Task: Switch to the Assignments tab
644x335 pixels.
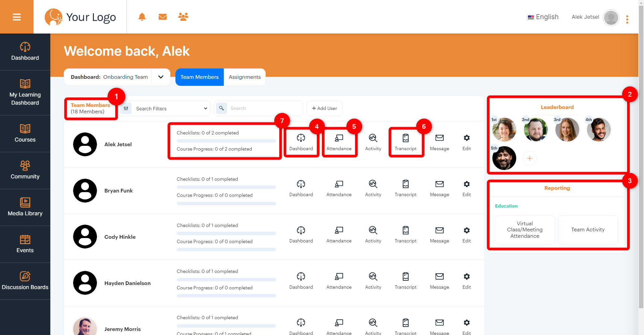Action: click(245, 77)
